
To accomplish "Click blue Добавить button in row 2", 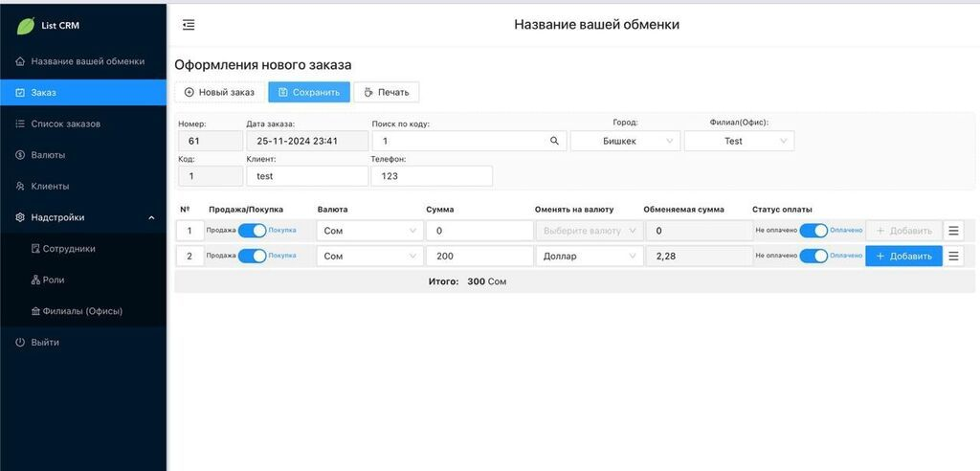I will (x=903, y=257).
